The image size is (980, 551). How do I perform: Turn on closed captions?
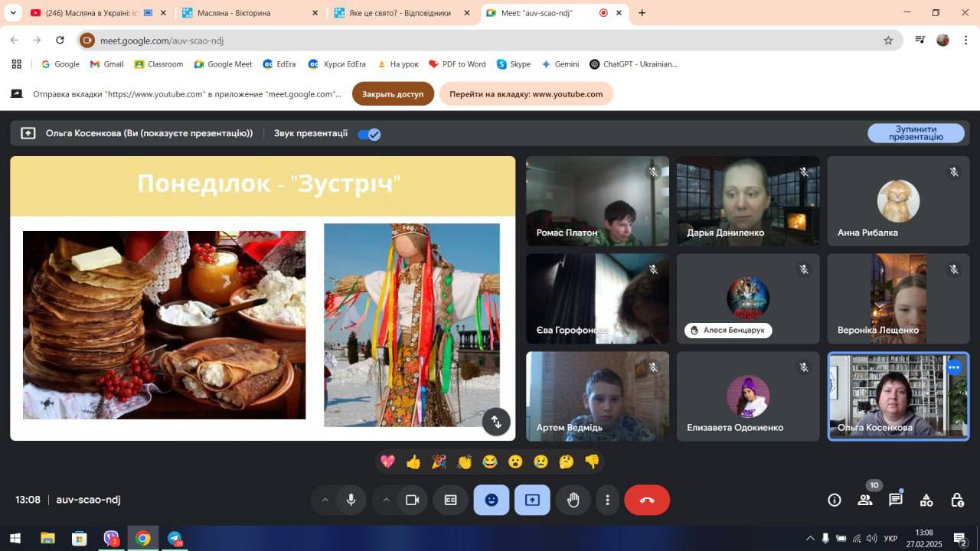point(450,500)
